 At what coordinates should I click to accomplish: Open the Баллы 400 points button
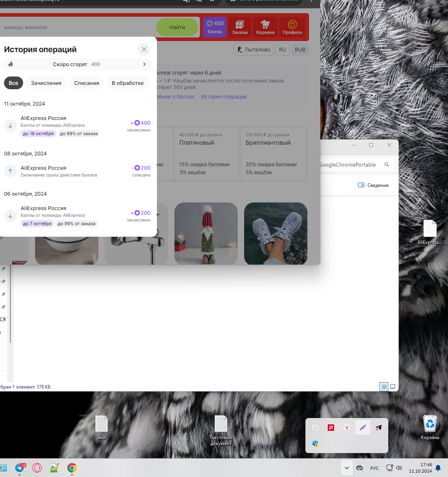click(x=215, y=27)
